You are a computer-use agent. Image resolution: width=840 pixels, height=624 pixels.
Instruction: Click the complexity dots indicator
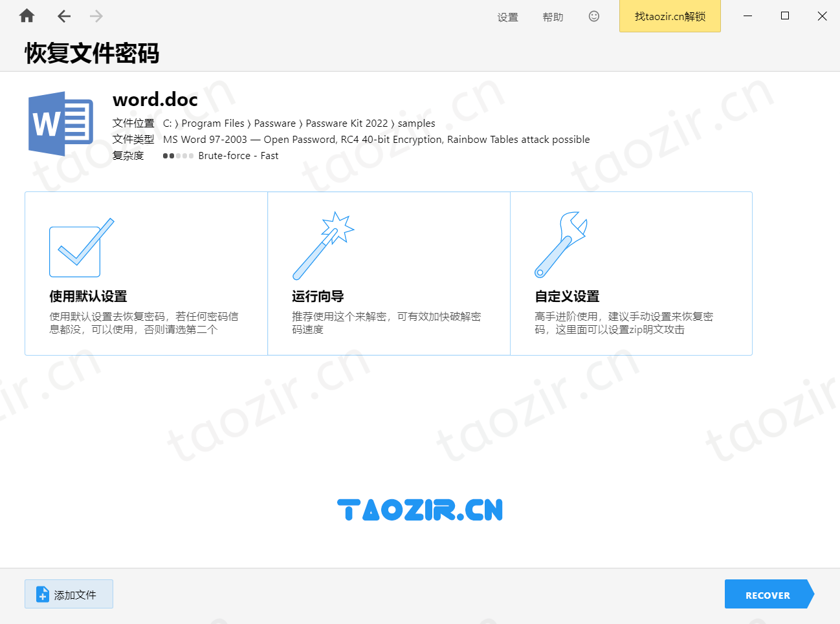tap(178, 155)
